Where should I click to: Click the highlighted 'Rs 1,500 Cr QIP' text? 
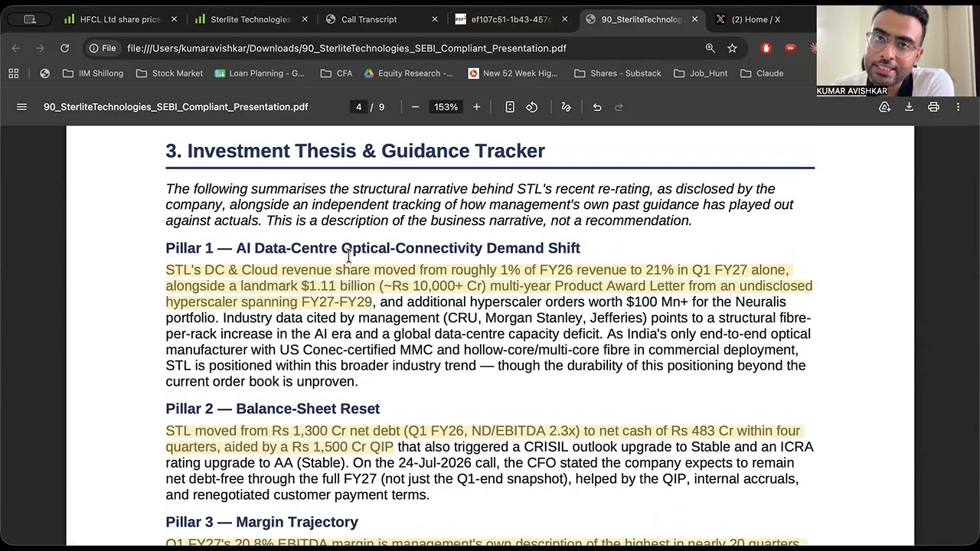[x=342, y=447]
